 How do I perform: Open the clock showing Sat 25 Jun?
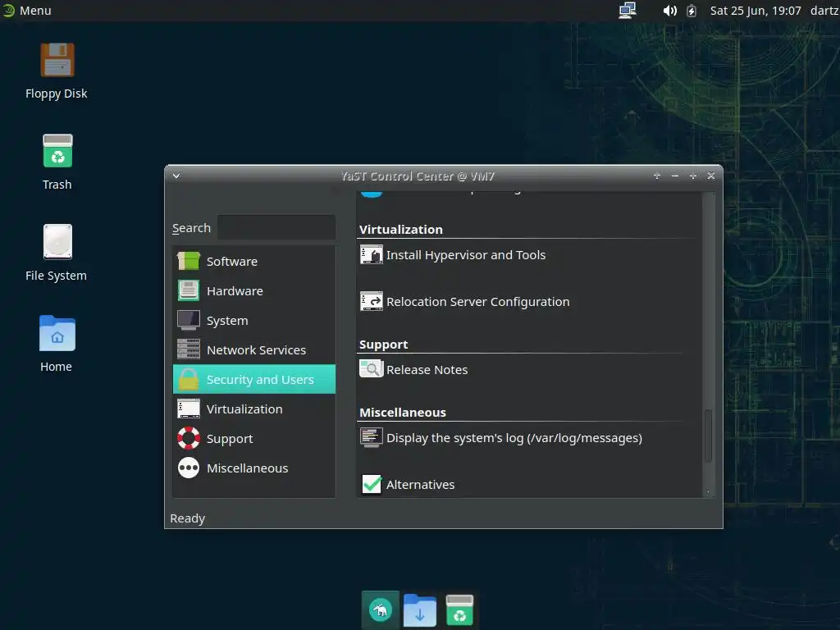(756, 11)
